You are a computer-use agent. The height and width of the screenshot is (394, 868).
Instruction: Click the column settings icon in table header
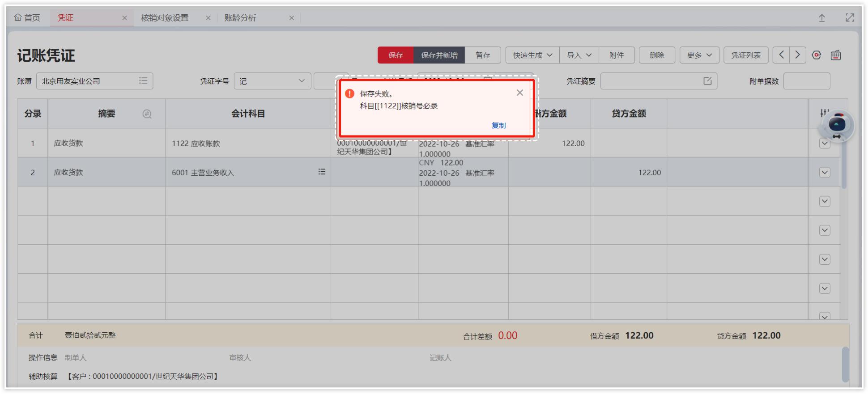(x=824, y=113)
